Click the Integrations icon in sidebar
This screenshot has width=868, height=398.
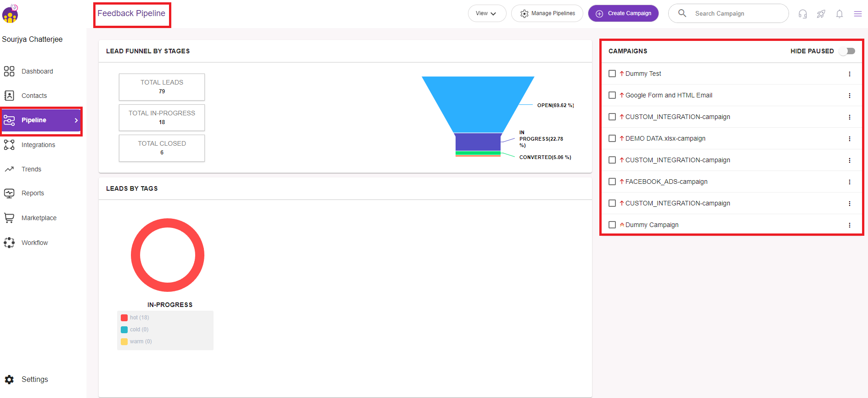click(x=9, y=145)
